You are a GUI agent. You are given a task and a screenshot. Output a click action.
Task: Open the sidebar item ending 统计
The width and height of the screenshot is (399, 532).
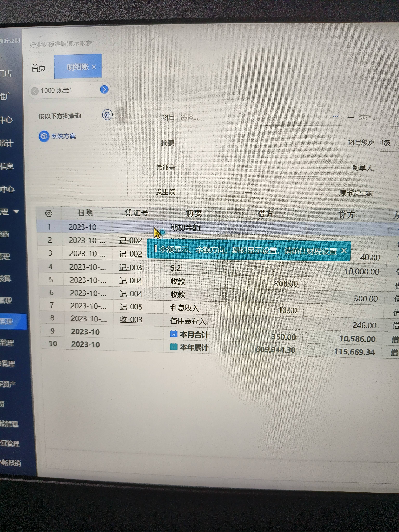click(x=7, y=143)
